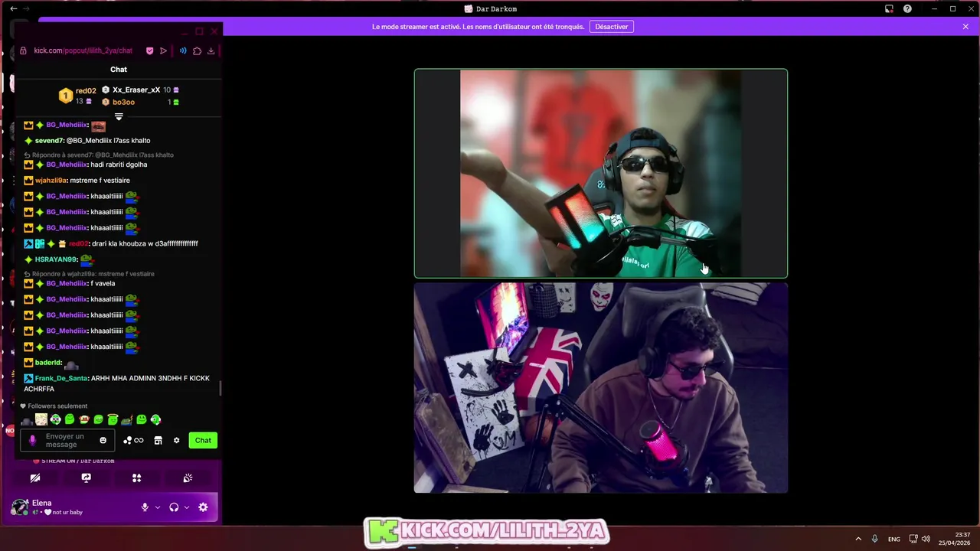Open the activities shapes icon in voice panel
Screen dimensions: 980x551
tap(136, 478)
